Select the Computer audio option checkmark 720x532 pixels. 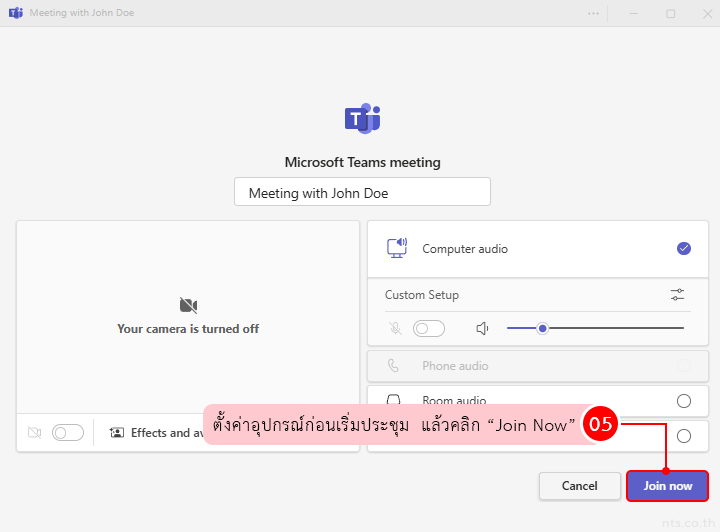click(684, 248)
